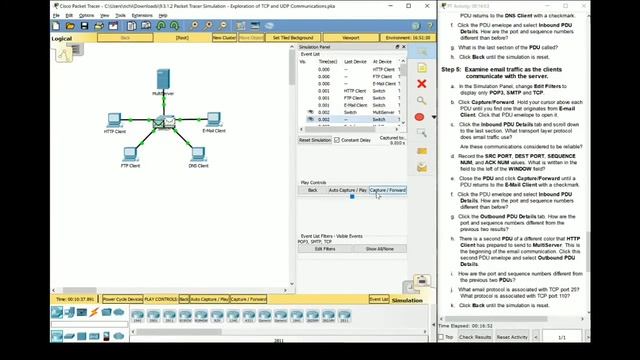
Task: Click the green Redo arrow icon
Action: [175, 26]
